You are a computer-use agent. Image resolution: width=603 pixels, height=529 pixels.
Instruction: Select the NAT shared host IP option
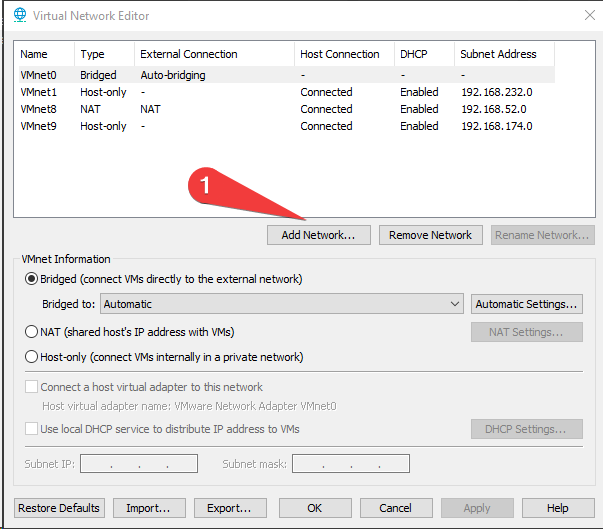31,332
